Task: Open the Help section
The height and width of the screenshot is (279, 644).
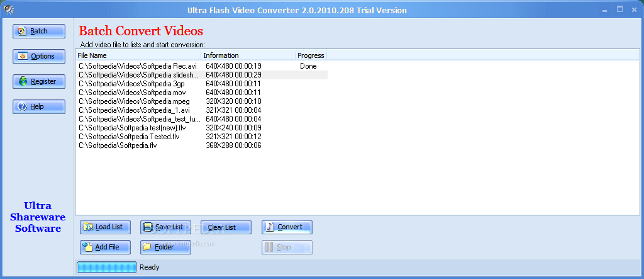Action: [x=39, y=106]
